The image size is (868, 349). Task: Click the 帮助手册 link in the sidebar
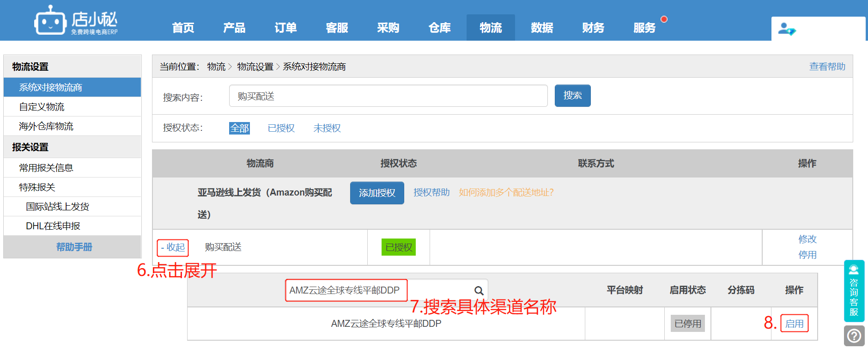[x=74, y=247]
